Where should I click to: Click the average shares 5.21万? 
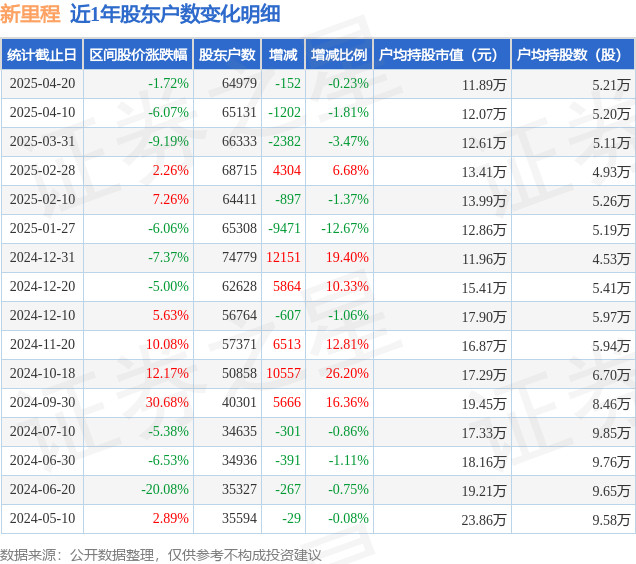pos(611,85)
